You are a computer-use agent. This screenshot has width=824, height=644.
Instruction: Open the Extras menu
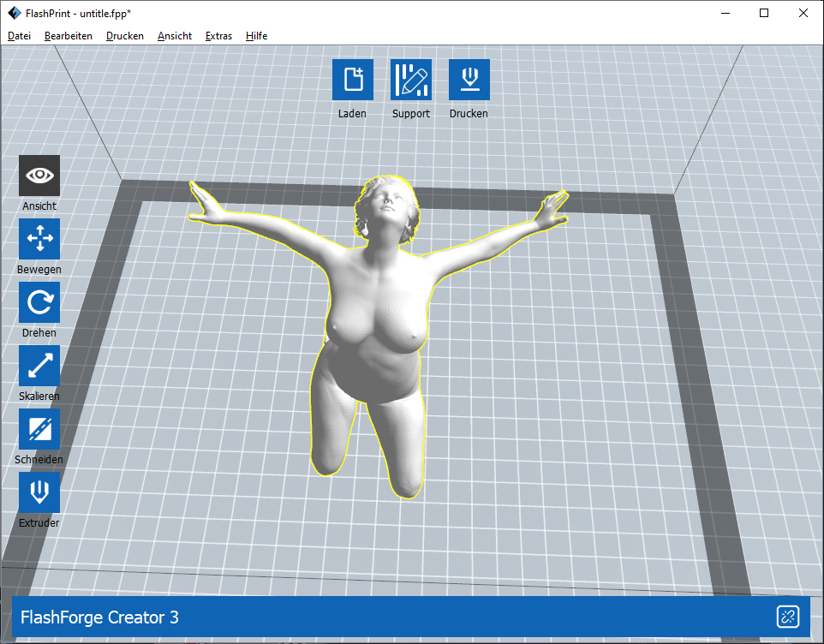click(218, 36)
